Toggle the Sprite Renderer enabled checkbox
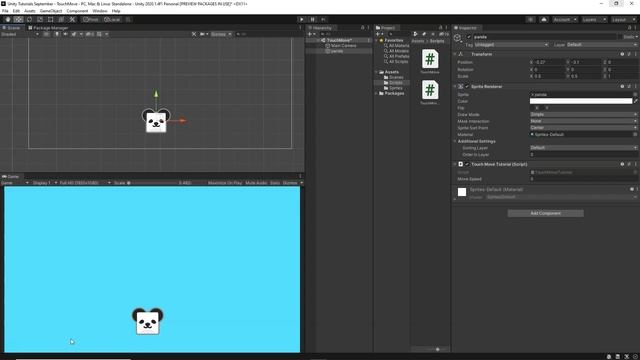Screen dimensions: 640x360 coord(467,87)
